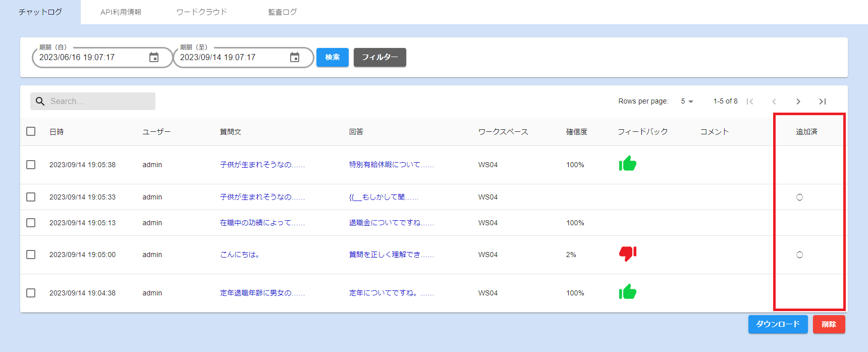This screenshot has height=352, width=868.
Task: Open the フィルター filter options
Action: click(x=379, y=57)
